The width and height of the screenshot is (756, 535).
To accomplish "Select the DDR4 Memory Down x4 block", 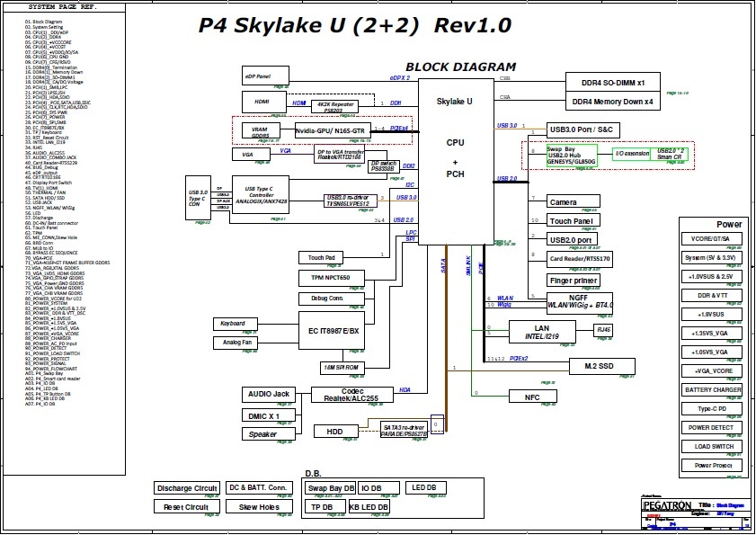I will pyautogui.click(x=613, y=102).
